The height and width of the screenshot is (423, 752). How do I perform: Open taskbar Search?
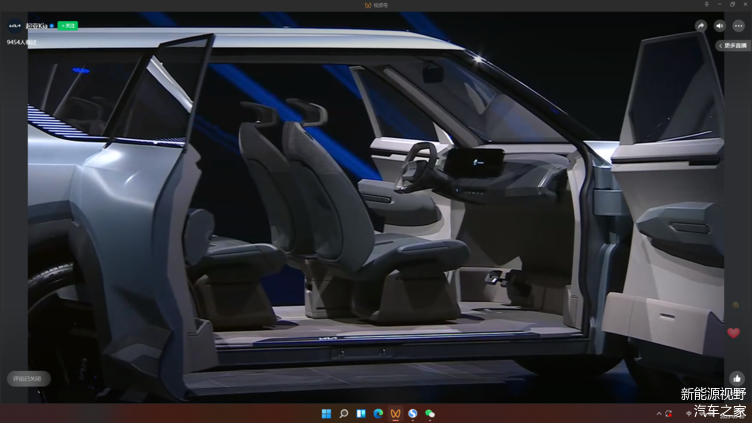point(343,413)
